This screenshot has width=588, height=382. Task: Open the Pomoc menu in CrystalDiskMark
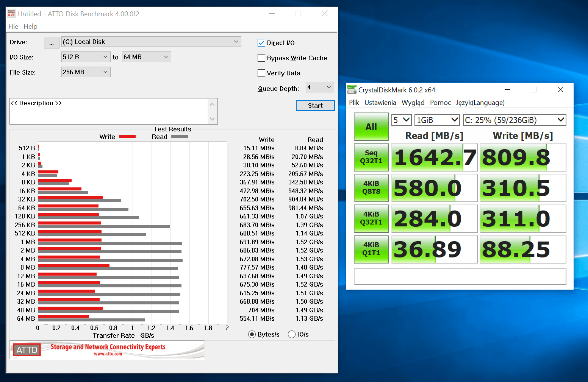pyautogui.click(x=441, y=103)
